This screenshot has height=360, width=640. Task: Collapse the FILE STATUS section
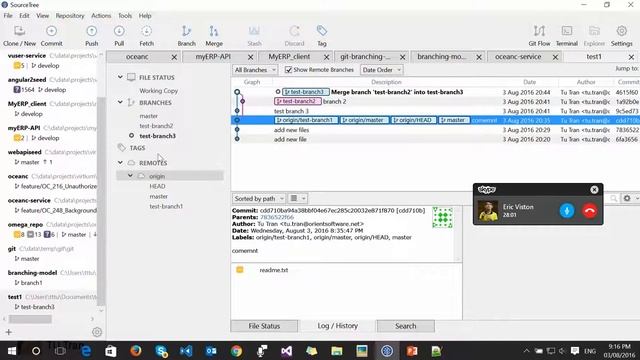tap(120, 77)
